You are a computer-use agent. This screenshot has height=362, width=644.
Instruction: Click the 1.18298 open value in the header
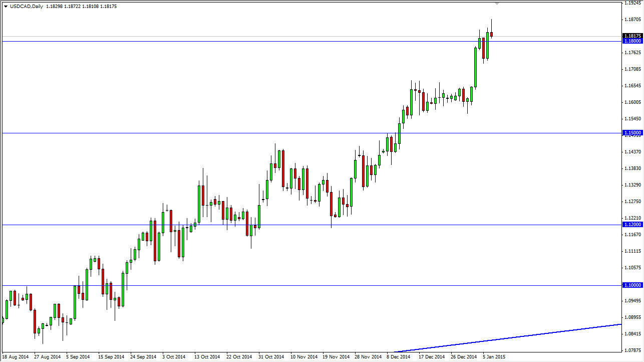54,6
